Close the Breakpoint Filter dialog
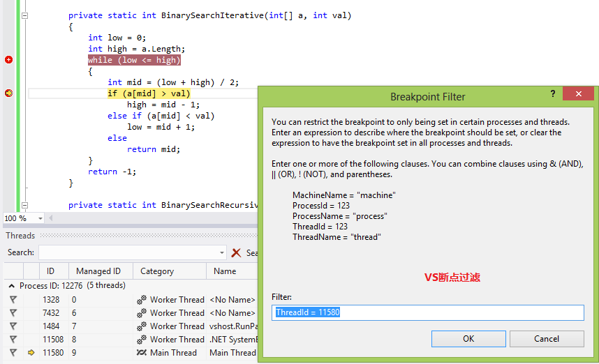599x364 pixels. 578,93
